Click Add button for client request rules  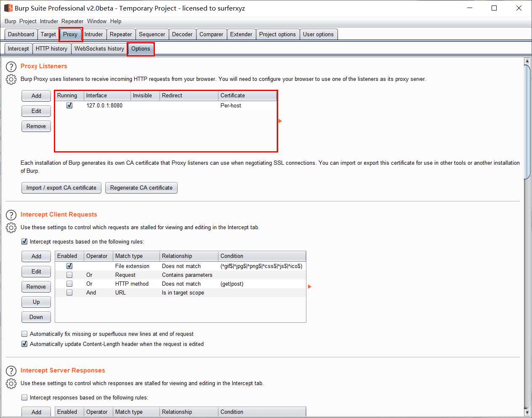[x=36, y=256]
